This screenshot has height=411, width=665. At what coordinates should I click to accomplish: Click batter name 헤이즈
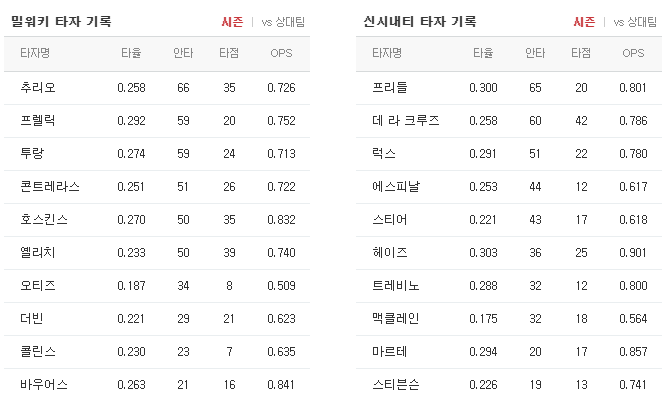[x=390, y=253]
